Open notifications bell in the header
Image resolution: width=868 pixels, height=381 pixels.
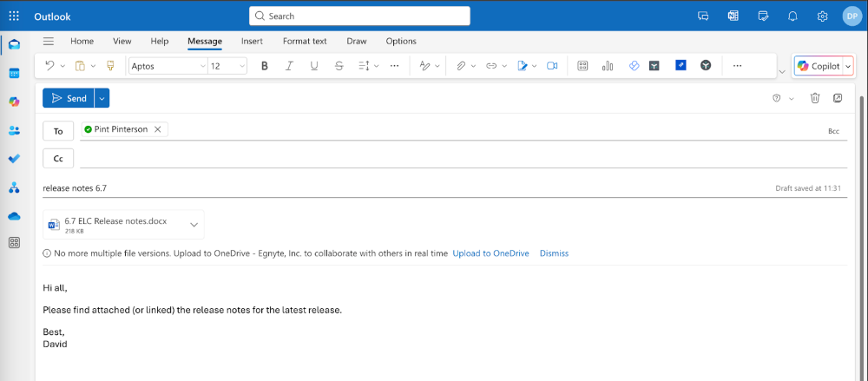pyautogui.click(x=792, y=16)
